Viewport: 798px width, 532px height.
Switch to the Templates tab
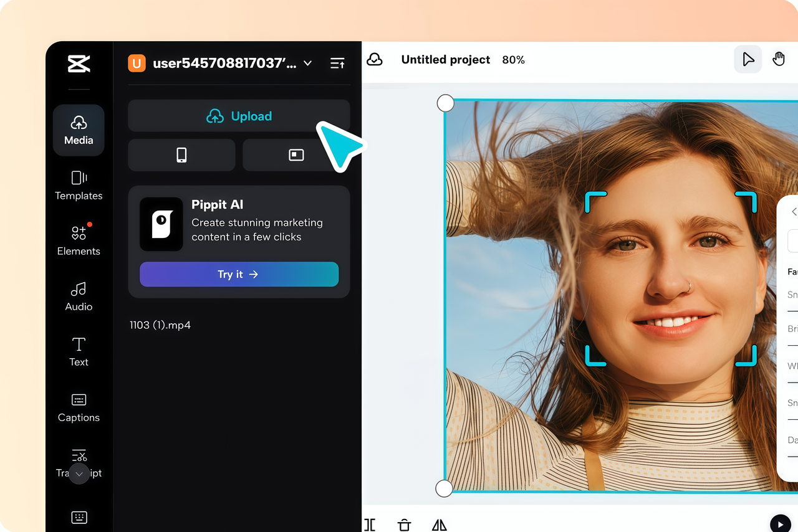point(79,185)
